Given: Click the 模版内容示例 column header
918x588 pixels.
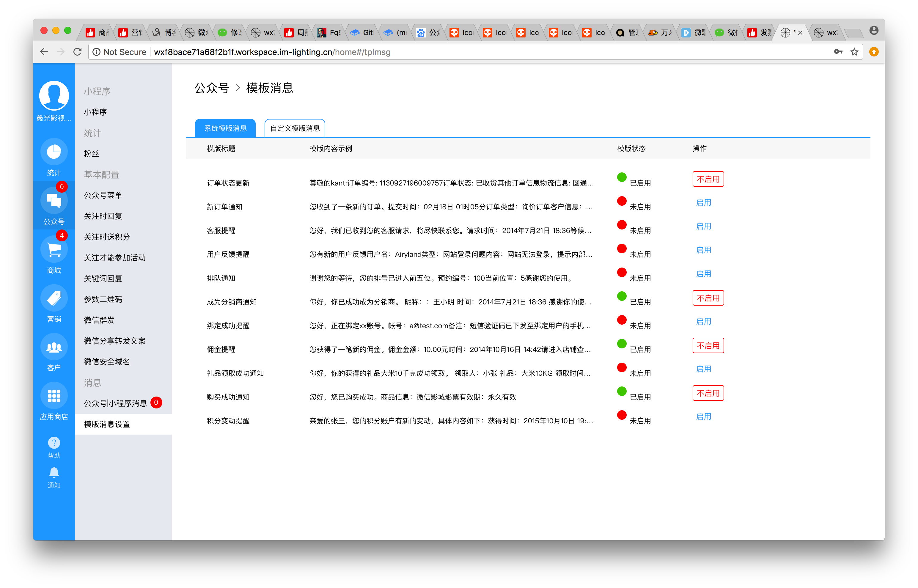Looking at the screenshot, I should click(x=331, y=149).
